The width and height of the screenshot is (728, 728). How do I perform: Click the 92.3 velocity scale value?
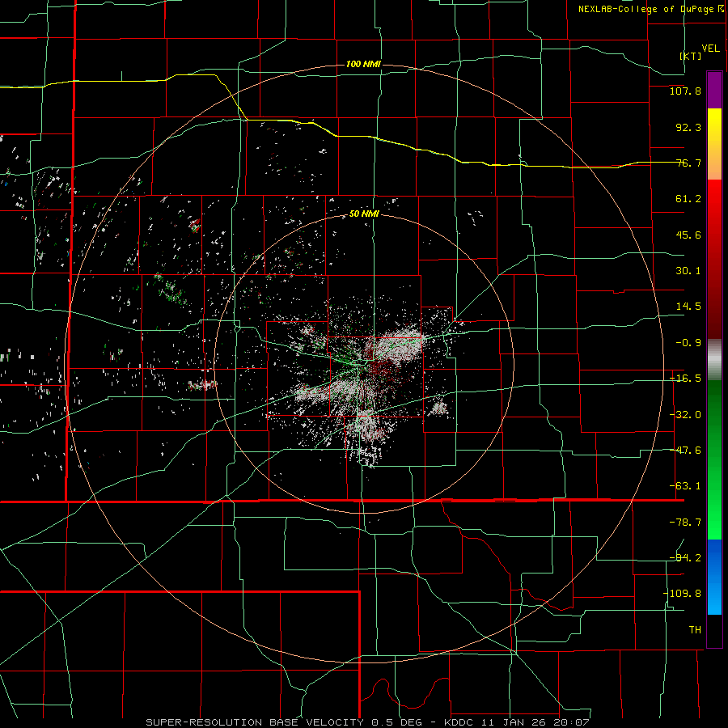pyautogui.click(x=688, y=127)
